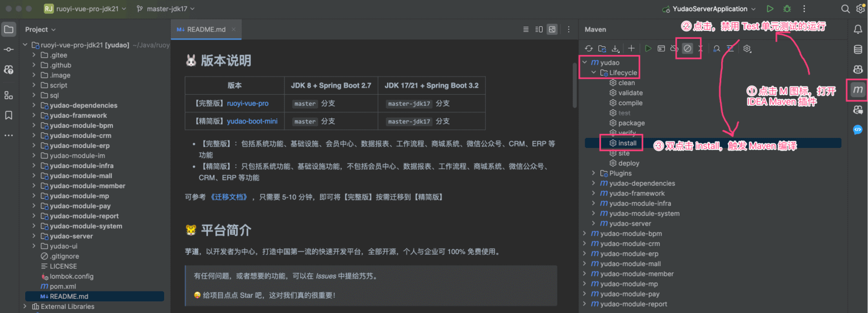Toggle Maven offline mode
Screen dimensions: 868x313
tap(674, 49)
